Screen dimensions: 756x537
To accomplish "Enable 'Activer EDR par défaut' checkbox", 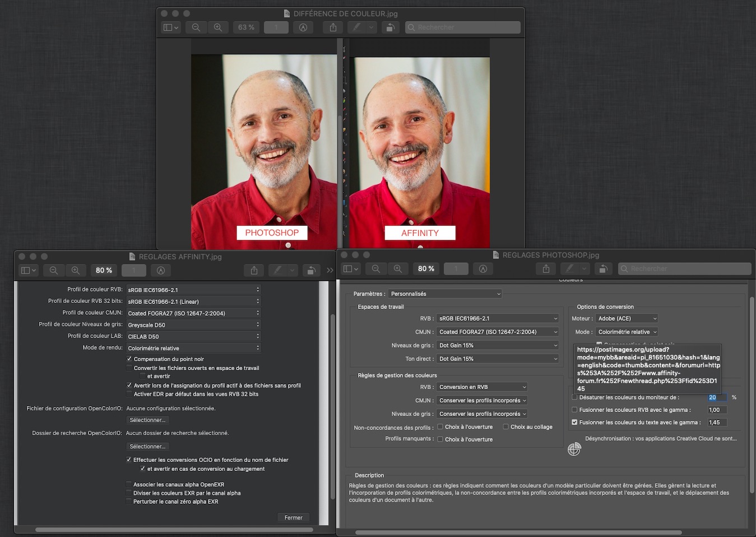I will coord(129,394).
